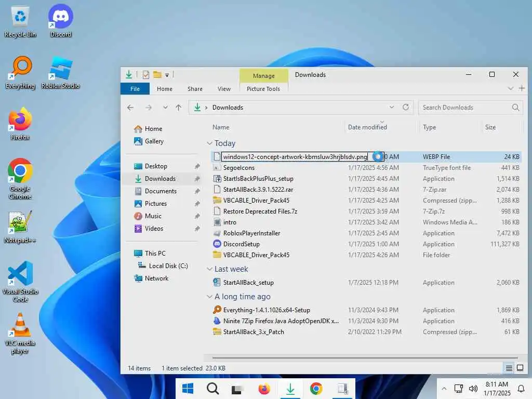Launch VLC media player desktop shortcut
Image resolution: width=532 pixels, height=399 pixels.
[20, 334]
